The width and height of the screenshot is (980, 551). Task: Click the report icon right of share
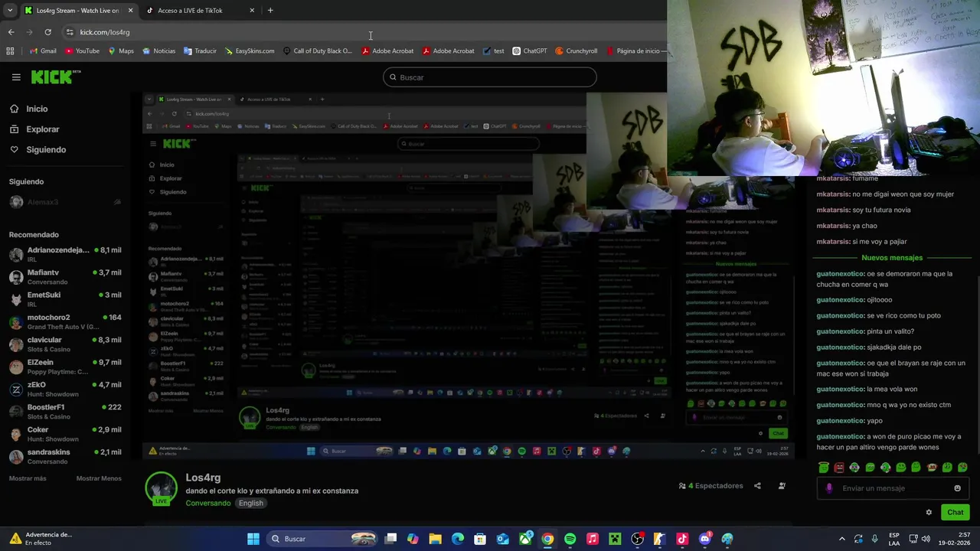pos(782,486)
